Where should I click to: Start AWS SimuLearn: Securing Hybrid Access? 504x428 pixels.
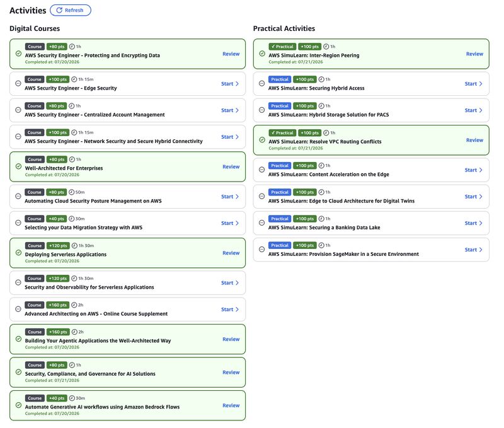474,84
